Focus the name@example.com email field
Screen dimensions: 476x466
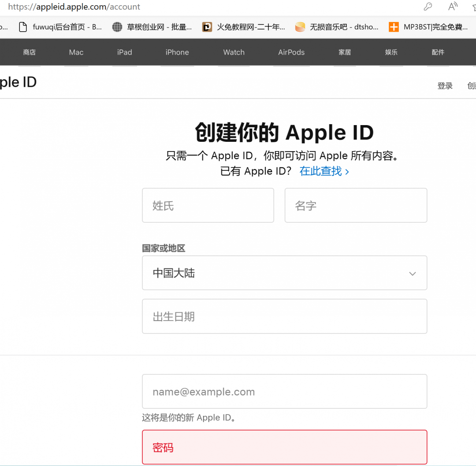point(284,392)
